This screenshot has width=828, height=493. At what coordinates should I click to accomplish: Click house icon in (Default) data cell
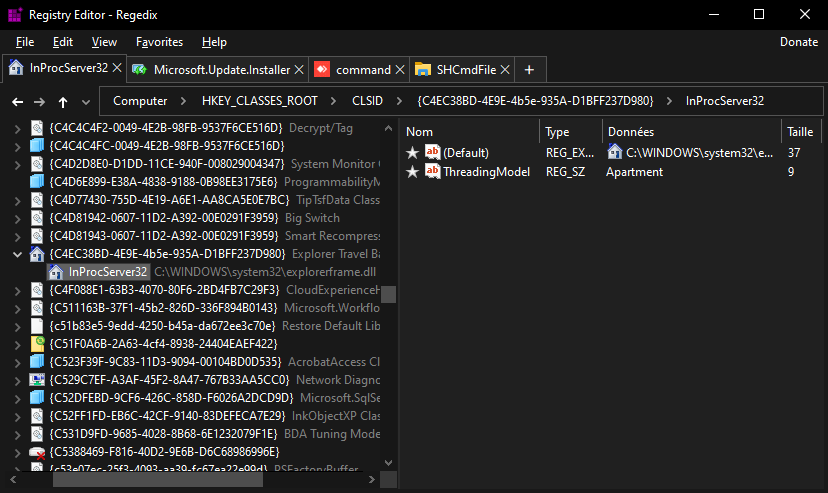(615, 152)
